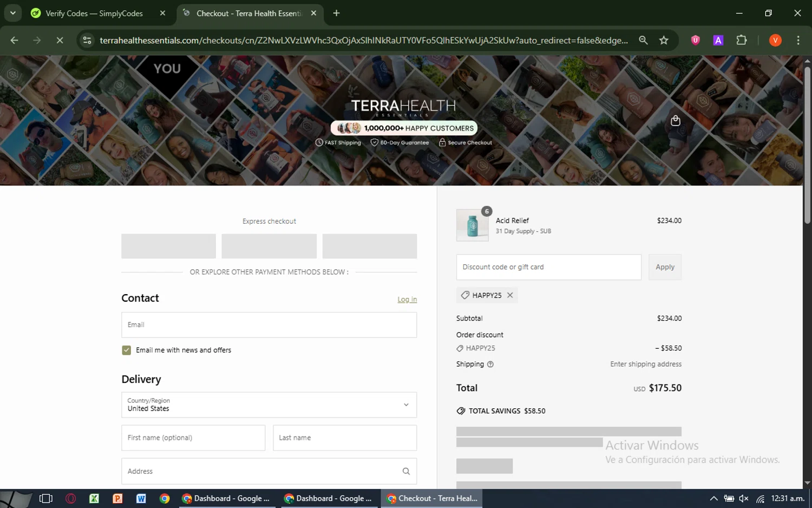Open the 12:31 a.m. clock
This screenshot has width=812, height=508.
[x=788, y=498]
